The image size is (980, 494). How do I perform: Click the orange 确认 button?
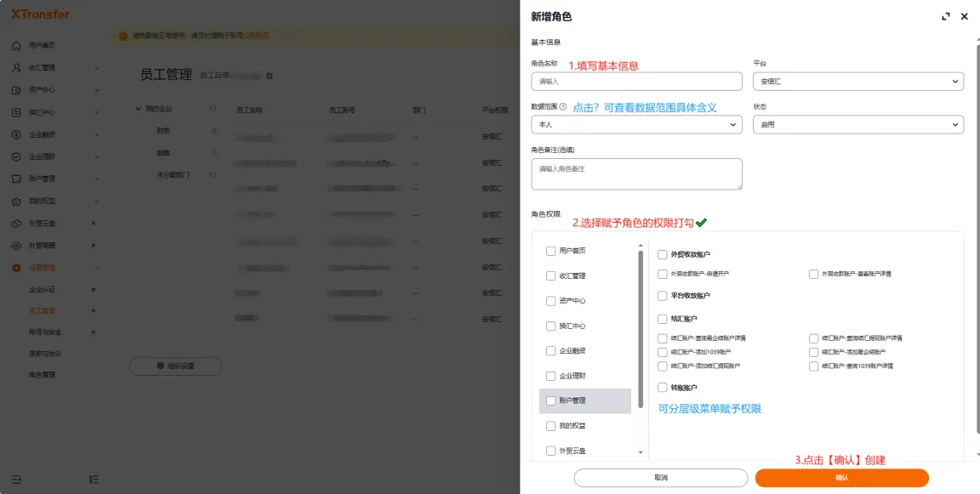click(842, 478)
